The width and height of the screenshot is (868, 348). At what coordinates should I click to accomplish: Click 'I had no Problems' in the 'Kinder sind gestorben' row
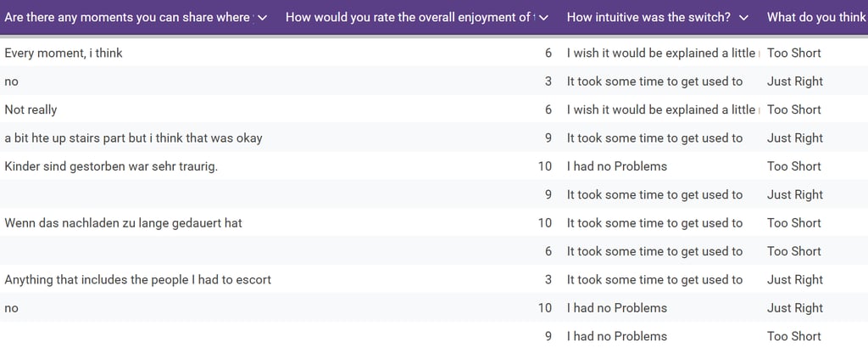[x=616, y=166]
